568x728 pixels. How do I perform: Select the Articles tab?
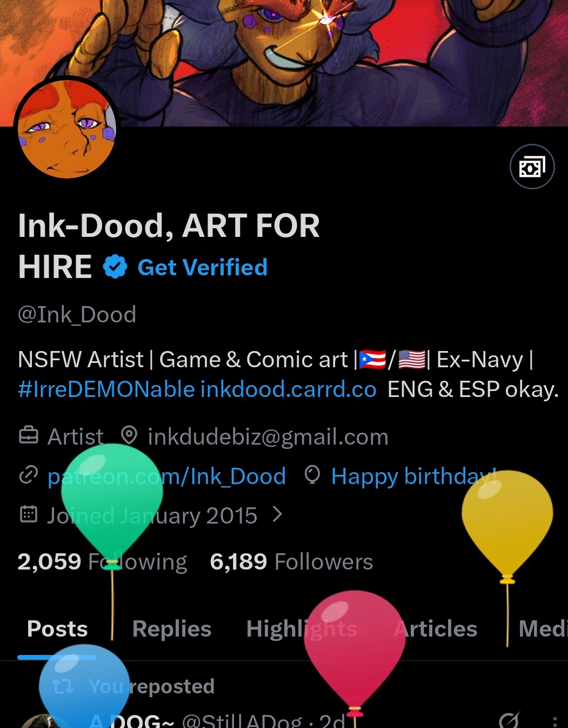pyautogui.click(x=435, y=629)
